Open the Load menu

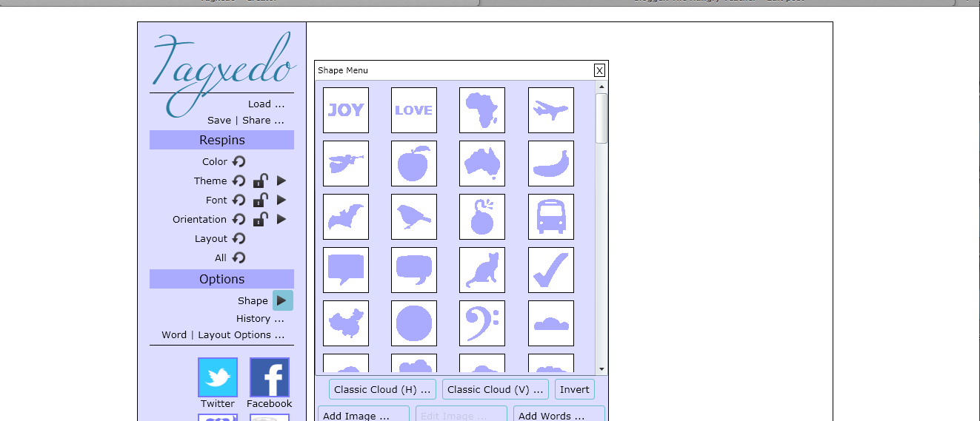266,104
